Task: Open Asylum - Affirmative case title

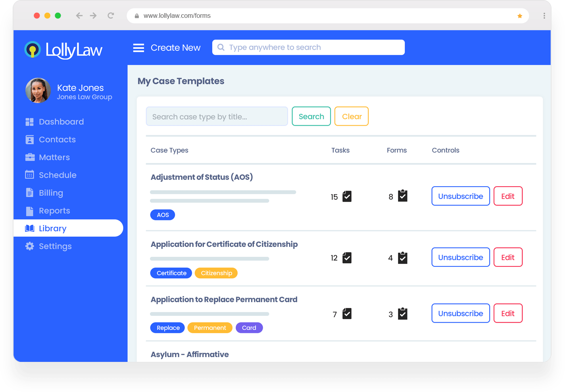Action: [190, 354]
